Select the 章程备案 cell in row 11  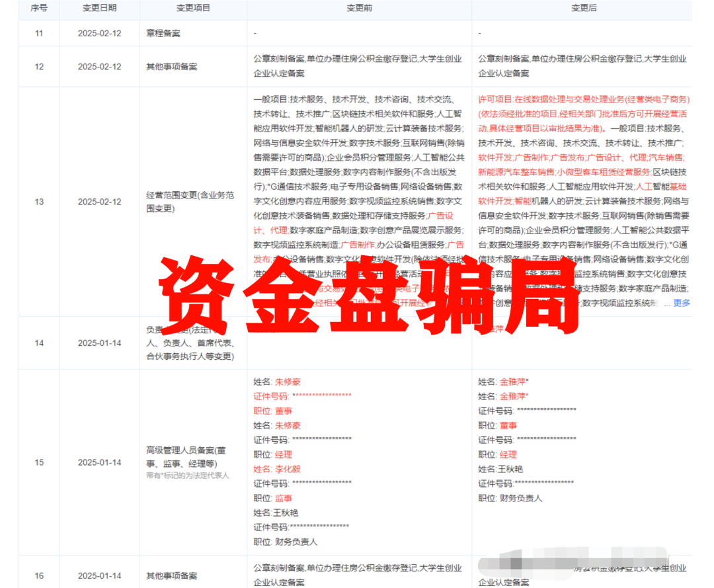(x=165, y=33)
